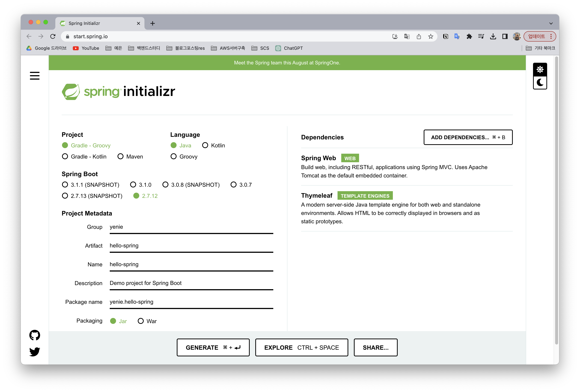Screen dimensions: 580x392
Task: Click the Chrome downloads icon
Action: [493, 36]
